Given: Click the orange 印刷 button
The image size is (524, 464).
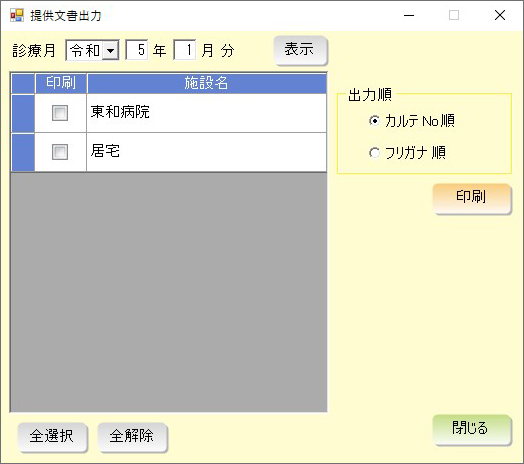Looking at the screenshot, I should tap(472, 199).
